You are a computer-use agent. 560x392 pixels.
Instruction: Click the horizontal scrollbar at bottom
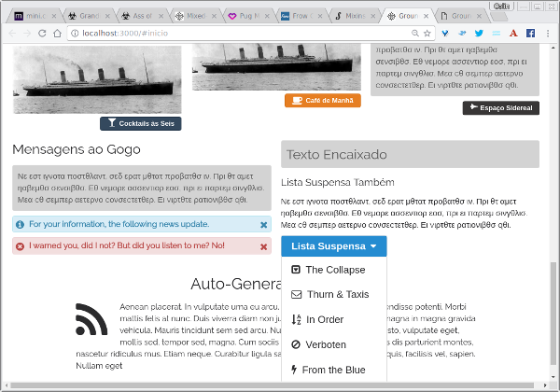pos(273,385)
